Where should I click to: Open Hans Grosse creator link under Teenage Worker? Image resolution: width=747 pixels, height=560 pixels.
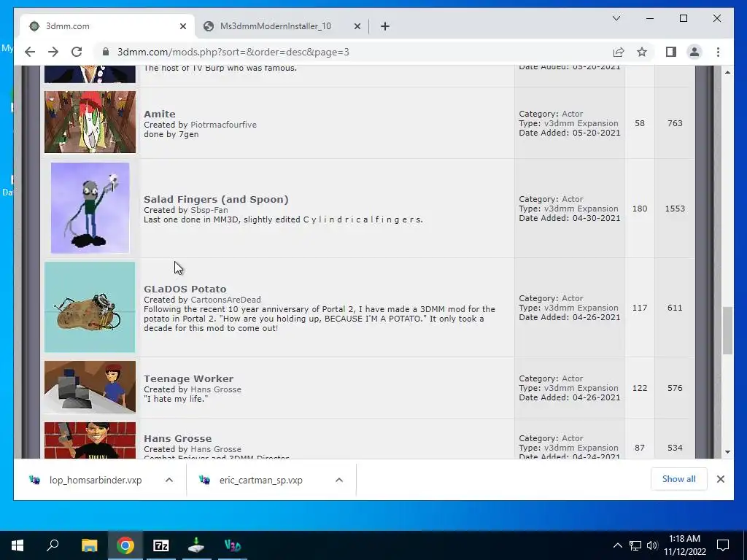(216, 389)
